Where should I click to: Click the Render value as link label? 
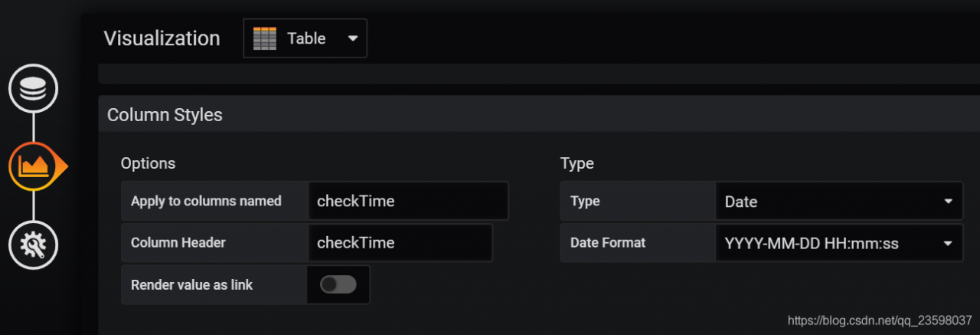pos(191,285)
